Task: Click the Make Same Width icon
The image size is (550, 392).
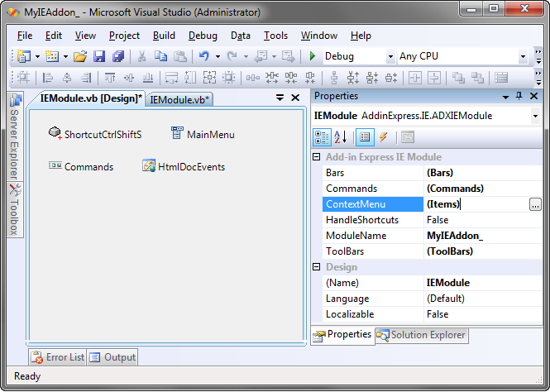Action: [x=171, y=78]
